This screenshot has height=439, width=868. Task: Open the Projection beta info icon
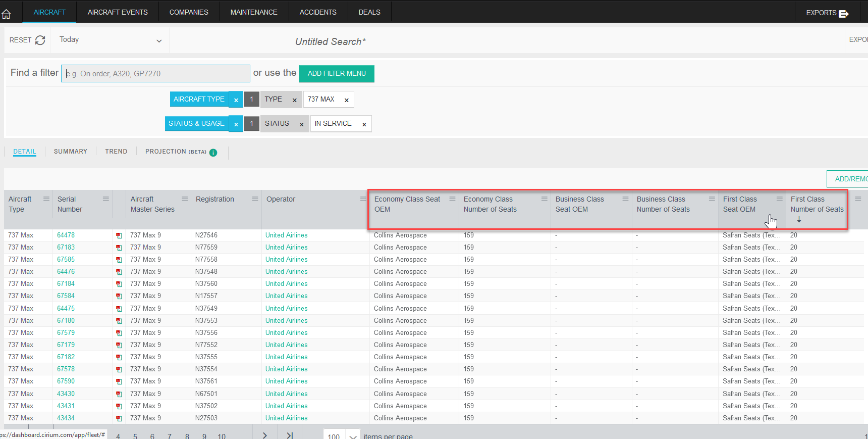(x=213, y=153)
